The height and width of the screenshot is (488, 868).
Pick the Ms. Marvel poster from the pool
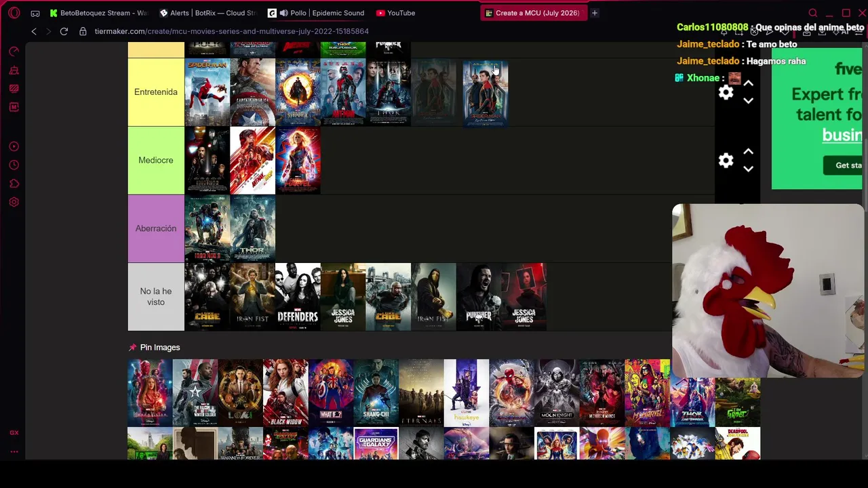coord(647,393)
